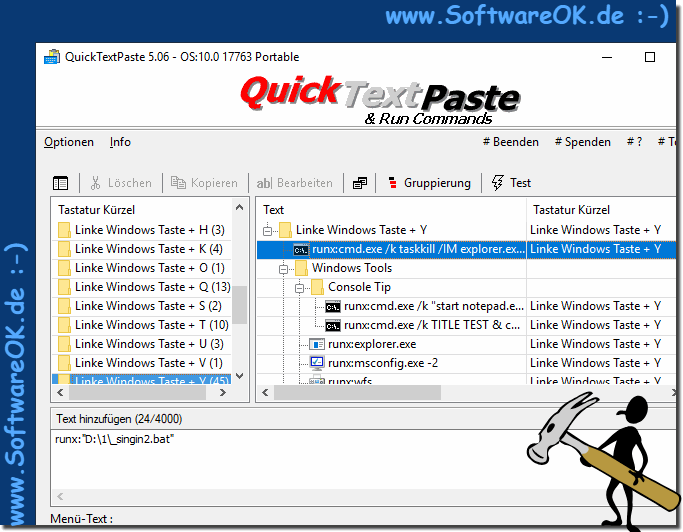Open the Info menu
Viewport: 683px width, 532px height.
[x=120, y=142]
